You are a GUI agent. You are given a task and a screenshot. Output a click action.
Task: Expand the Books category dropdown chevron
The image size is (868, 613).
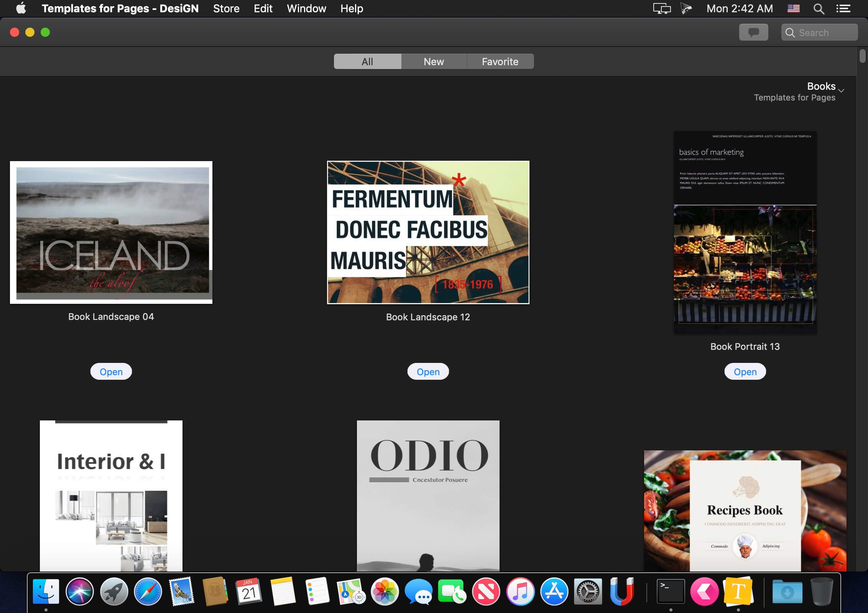[x=841, y=91]
